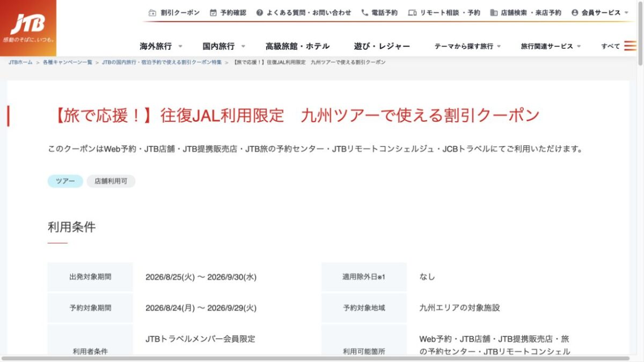644x362 pixels.
Task: Open テーマから探す旅行 menu
Action: [464, 46]
